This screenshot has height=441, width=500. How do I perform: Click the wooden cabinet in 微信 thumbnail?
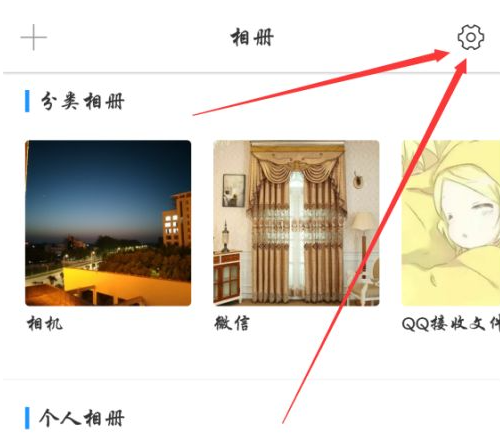pyautogui.click(x=227, y=277)
